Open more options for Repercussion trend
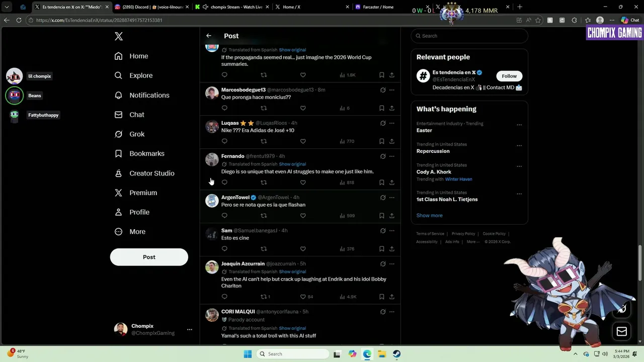The width and height of the screenshot is (644, 362). (519, 146)
